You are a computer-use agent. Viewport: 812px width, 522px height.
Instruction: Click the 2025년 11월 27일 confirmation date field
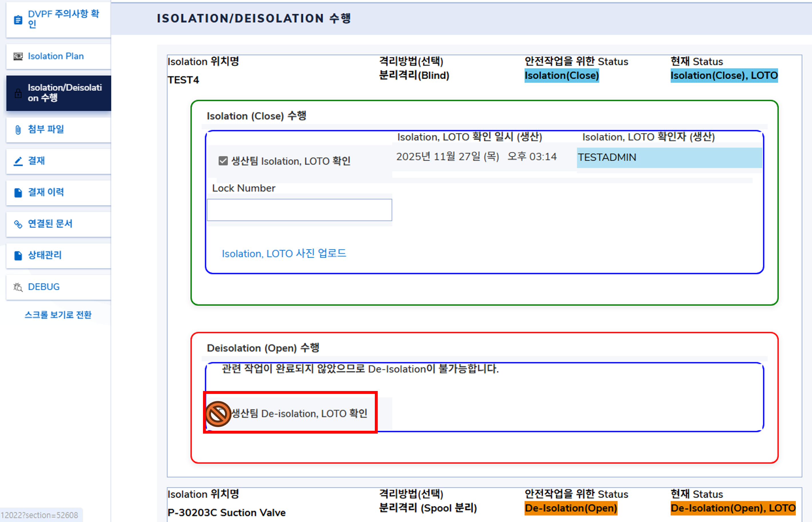click(476, 157)
